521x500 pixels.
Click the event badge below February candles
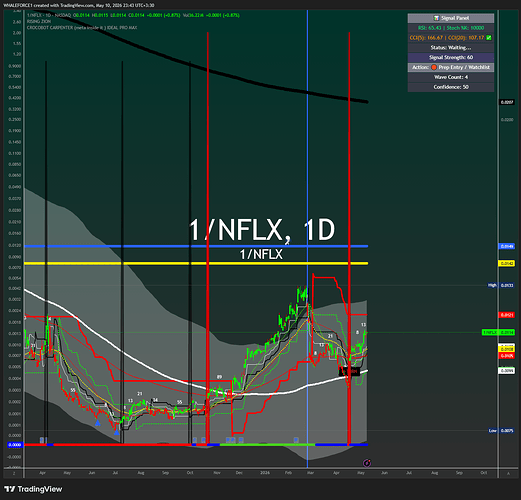[x=296, y=440]
